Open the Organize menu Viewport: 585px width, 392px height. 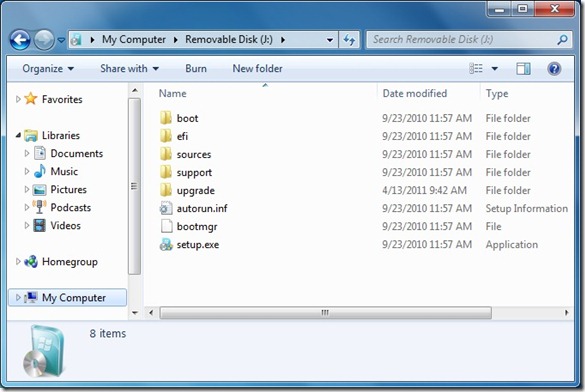(48, 69)
